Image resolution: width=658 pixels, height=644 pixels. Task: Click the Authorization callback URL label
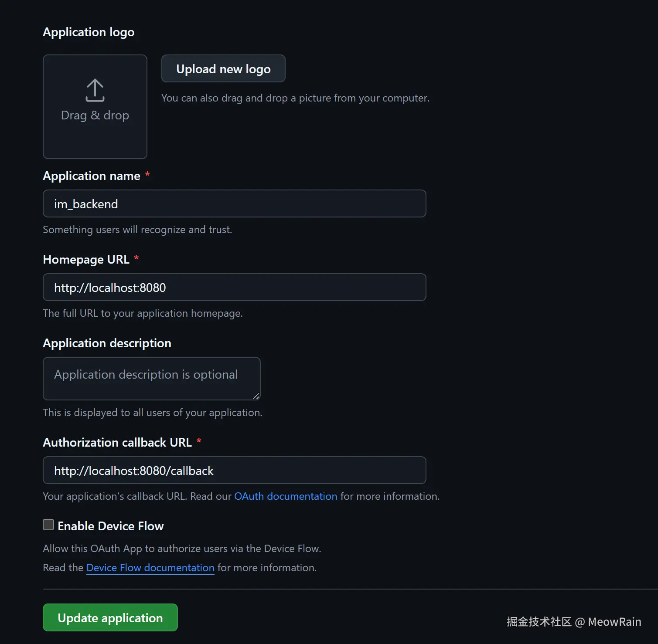pos(117,442)
